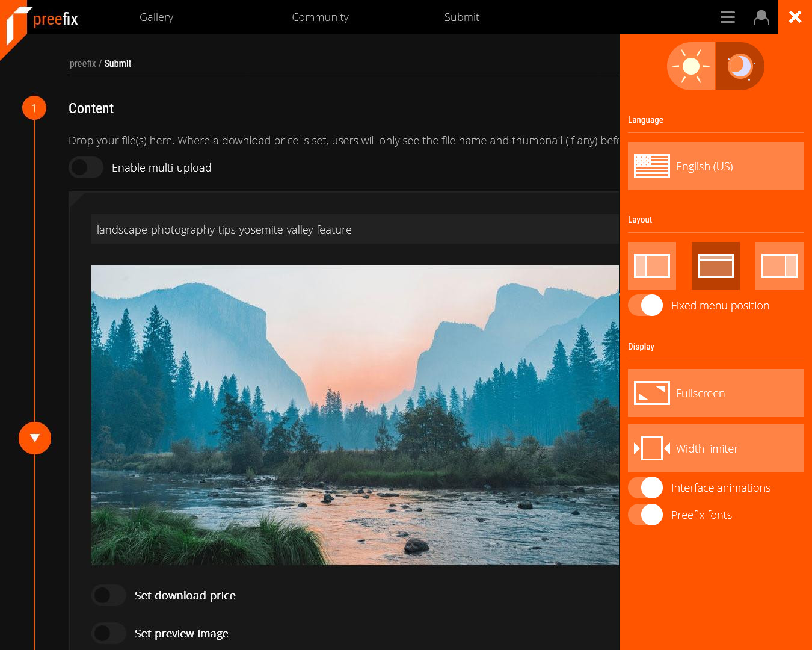Switch to light theme sun icon
This screenshot has width=812, height=650.
pyautogui.click(x=691, y=66)
